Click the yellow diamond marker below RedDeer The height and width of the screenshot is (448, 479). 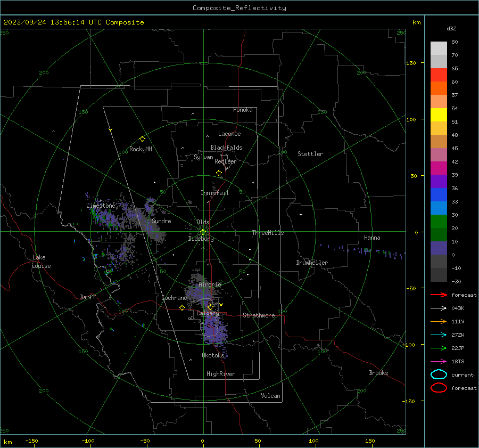tap(219, 173)
